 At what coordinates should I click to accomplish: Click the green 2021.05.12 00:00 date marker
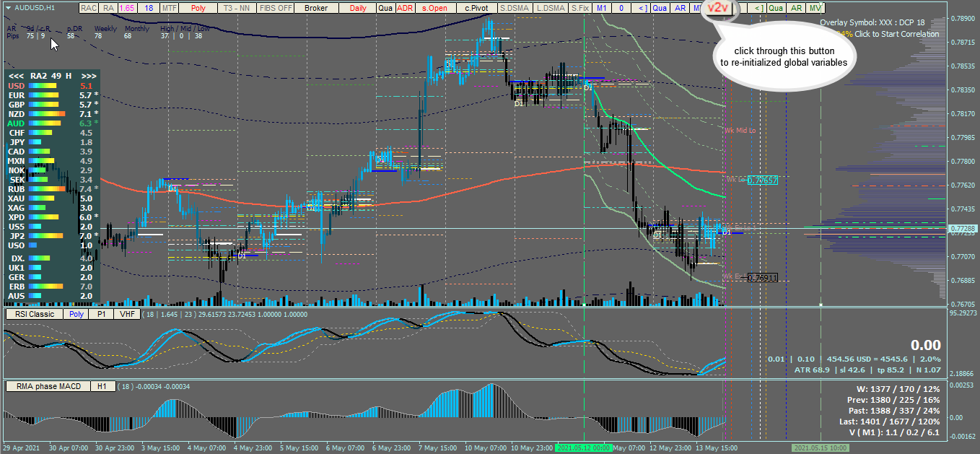584,448
